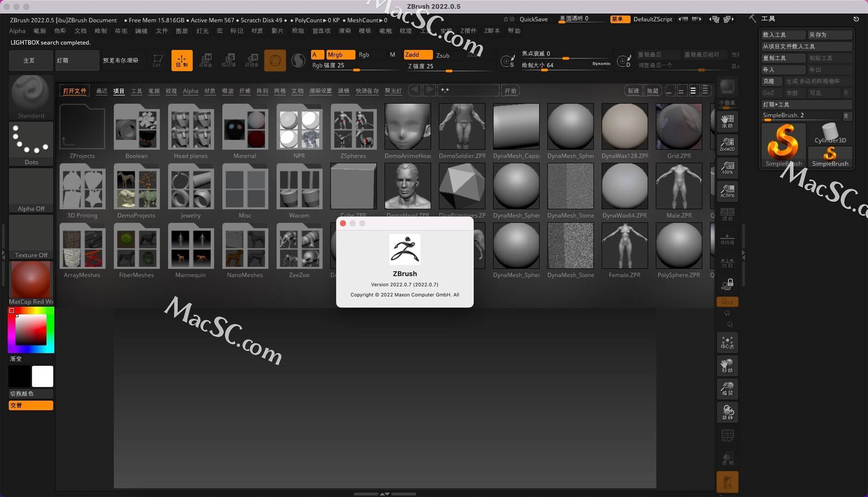Select the Scale (S) gizmo icon
This screenshot has height=497, width=868.
pyautogui.click(x=229, y=61)
